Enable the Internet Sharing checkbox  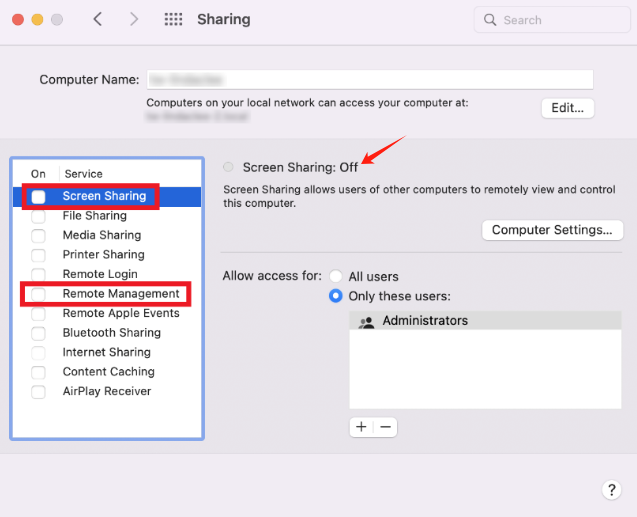coord(38,353)
